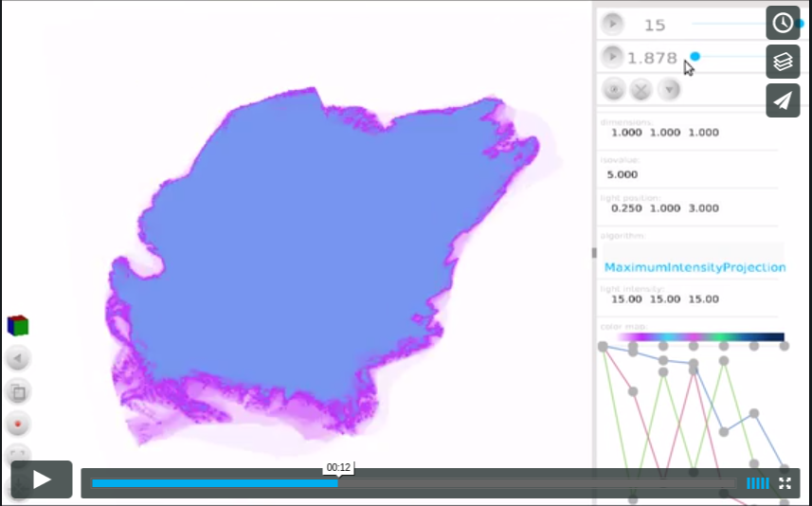Click the round X button in panel
Screen dimensions: 812x506
[x=641, y=89]
